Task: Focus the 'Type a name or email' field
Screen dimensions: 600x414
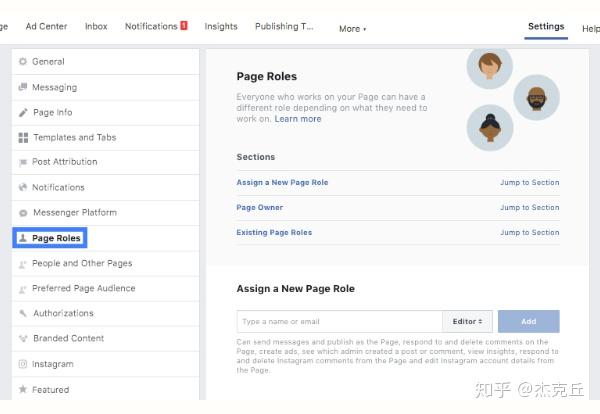Action: [x=339, y=321]
